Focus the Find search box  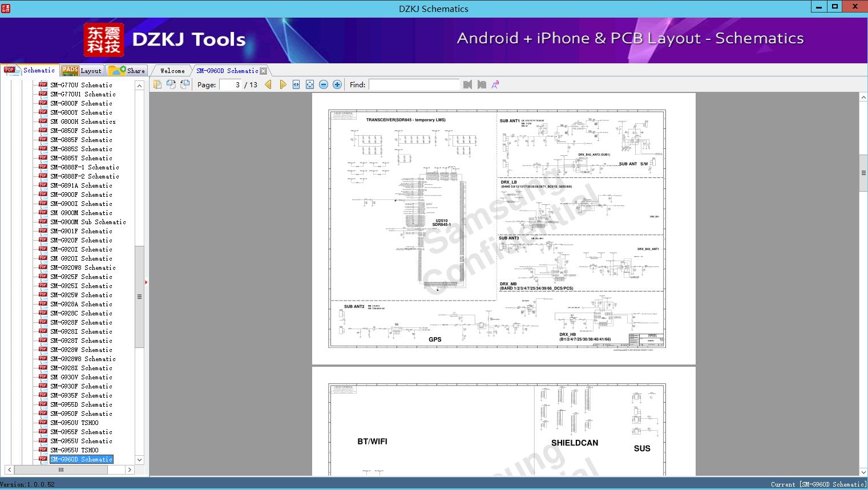[x=414, y=84]
